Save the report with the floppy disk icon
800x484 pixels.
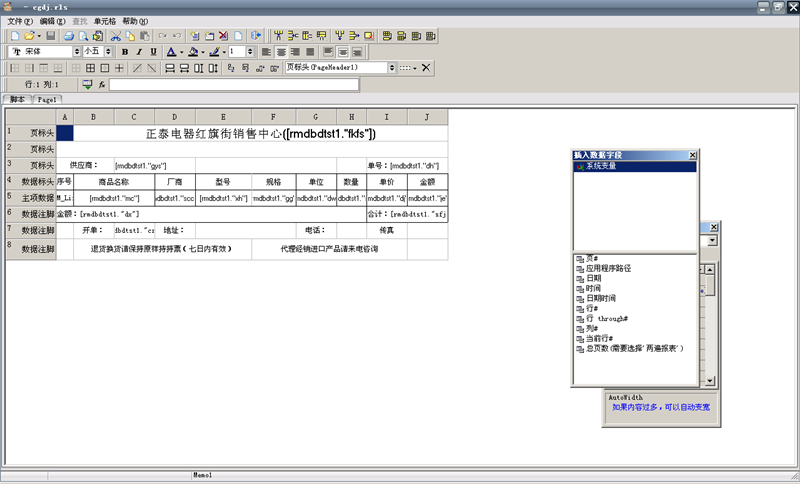pos(51,36)
